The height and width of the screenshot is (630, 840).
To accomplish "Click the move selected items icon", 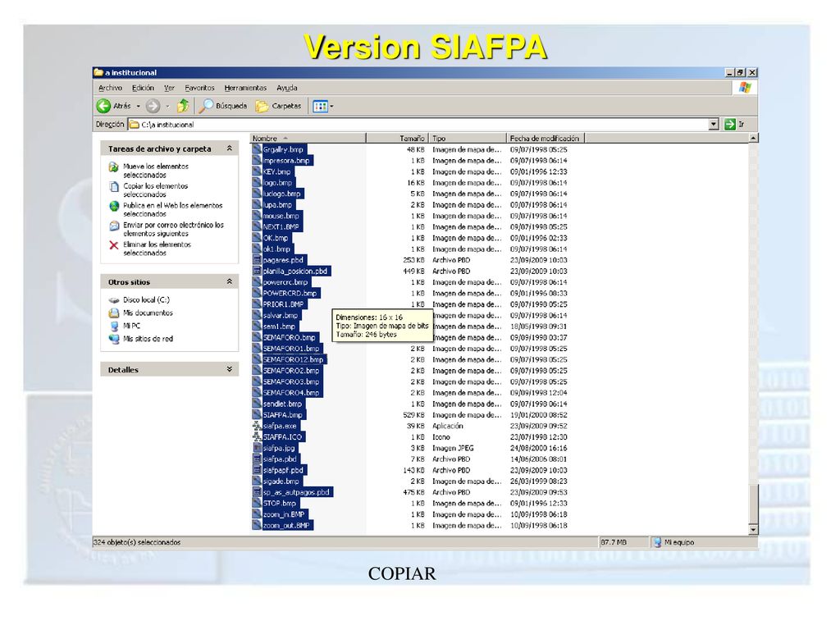I will pos(113,167).
